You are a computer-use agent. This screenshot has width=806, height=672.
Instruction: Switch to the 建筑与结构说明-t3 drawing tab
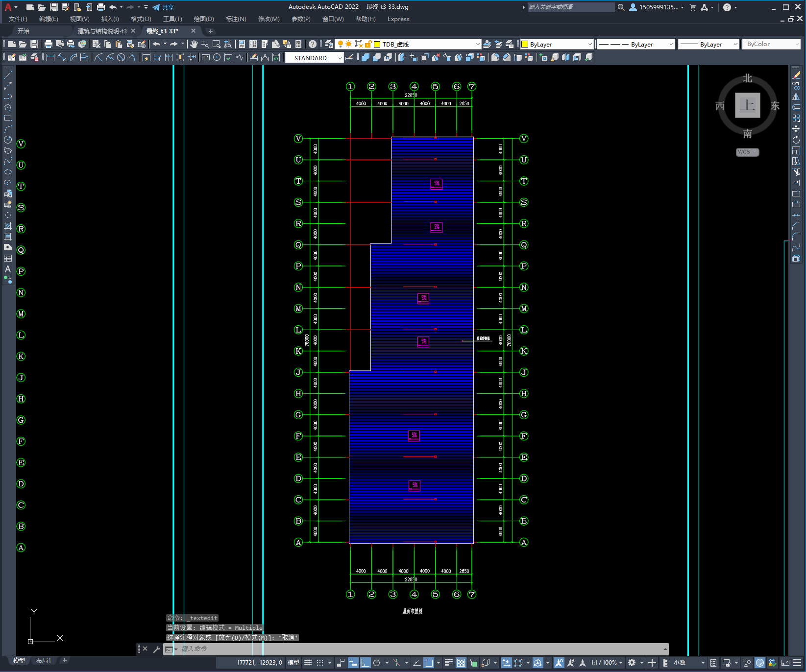pos(102,31)
